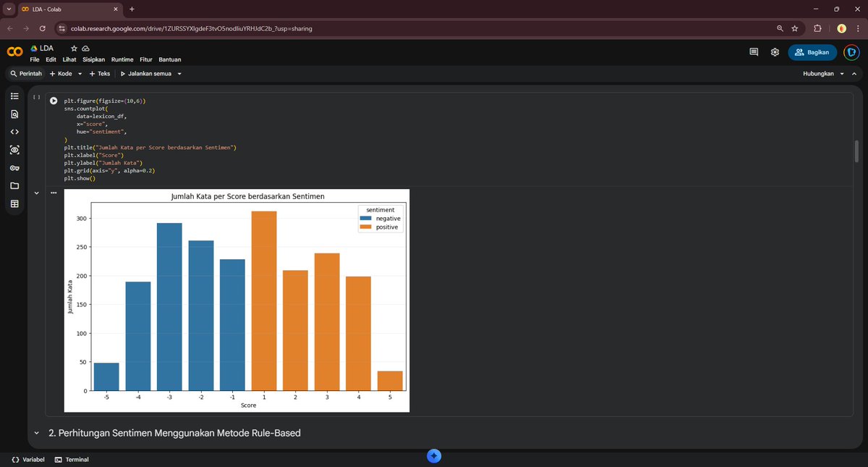Open the Table of contents sidebar icon
The height and width of the screenshot is (467, 868).
[14, 96]
